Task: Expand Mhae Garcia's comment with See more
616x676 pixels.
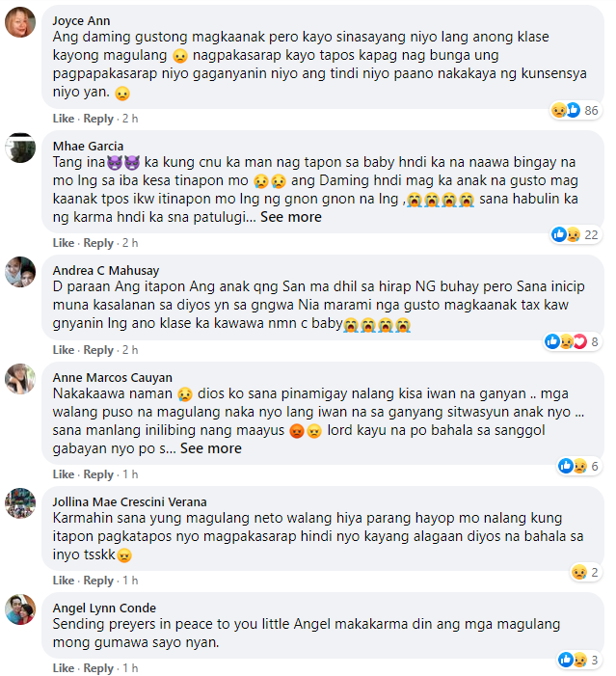Action: (x=291, y=217)
